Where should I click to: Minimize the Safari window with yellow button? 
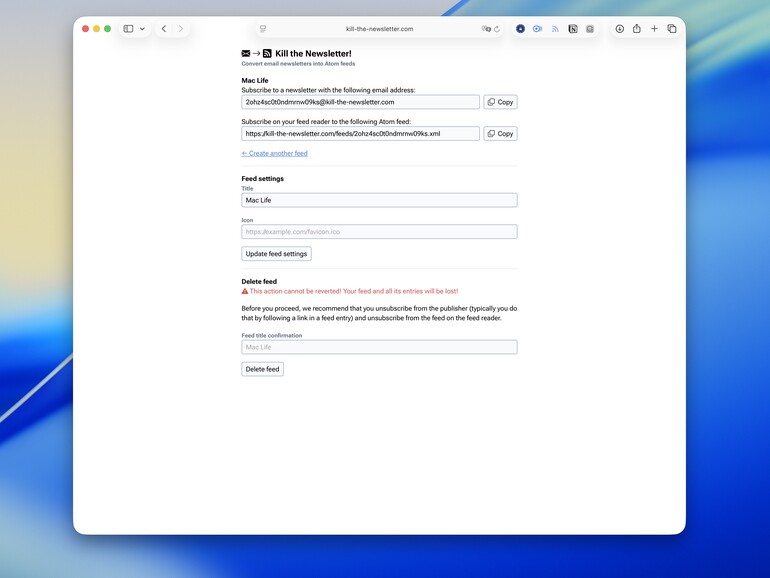[x=97, y=29]
